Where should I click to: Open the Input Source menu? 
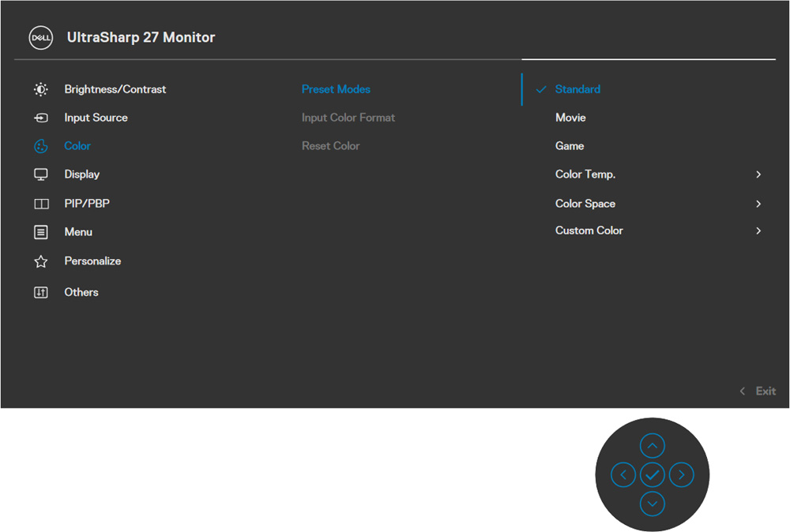(96, 118)
